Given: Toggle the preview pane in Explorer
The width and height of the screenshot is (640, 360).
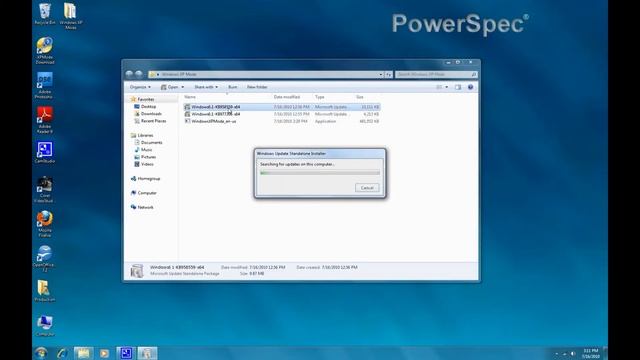Looking at the screenshot, I should (458, 87).
